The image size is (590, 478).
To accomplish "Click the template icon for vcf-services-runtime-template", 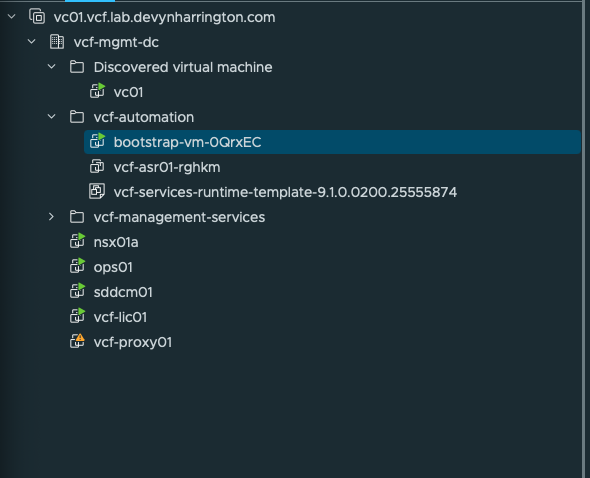I will (x=97, y=192).
